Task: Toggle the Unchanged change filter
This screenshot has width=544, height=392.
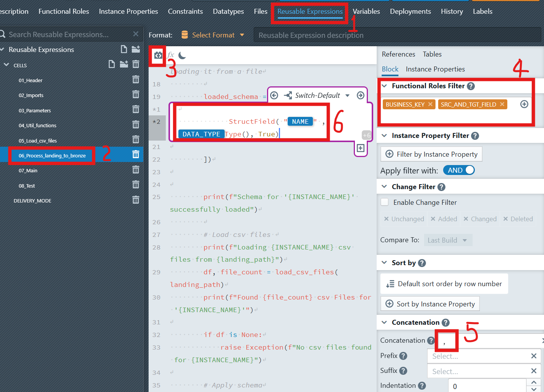Action: [404, 219]
